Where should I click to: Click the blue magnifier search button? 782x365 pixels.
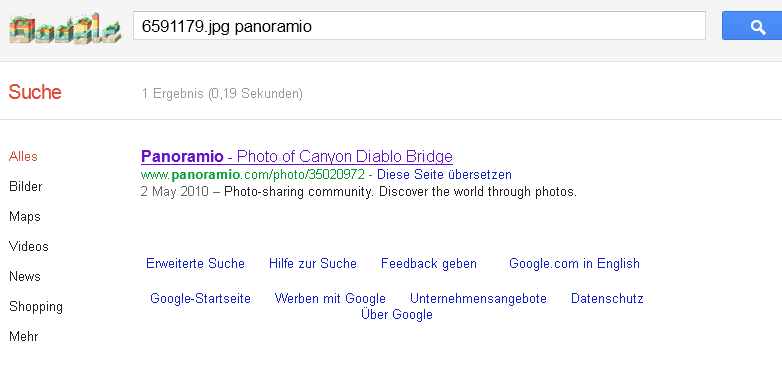click(x=752, y=26)
